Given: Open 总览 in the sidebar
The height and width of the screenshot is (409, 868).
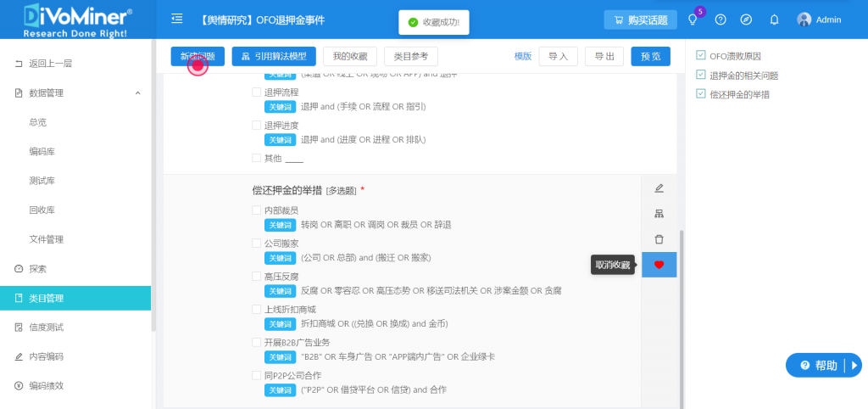Looking at the screenshot, I should tap(37, 122).
